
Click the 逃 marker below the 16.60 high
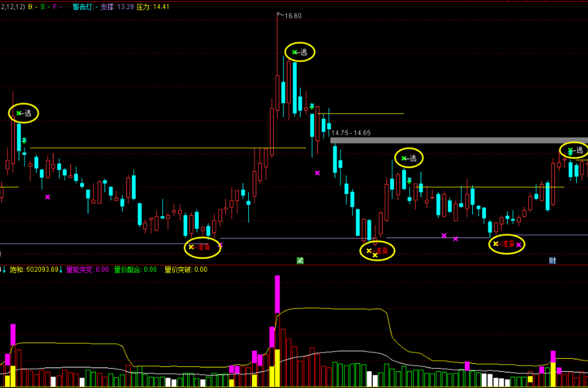[x=300, y=52]
